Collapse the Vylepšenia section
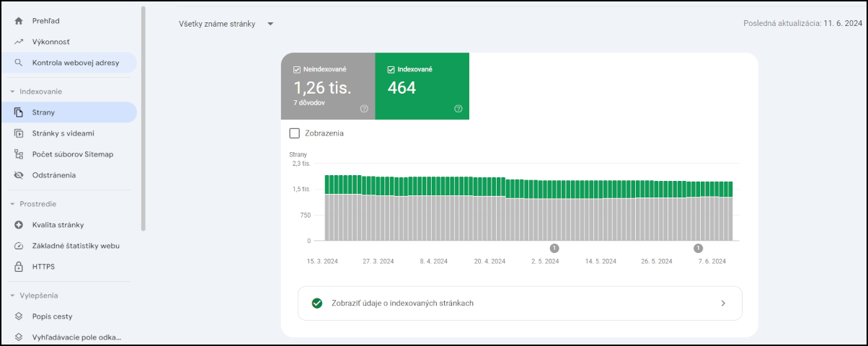The width and height of the screenshot is (868, 346). click(12, 296)
